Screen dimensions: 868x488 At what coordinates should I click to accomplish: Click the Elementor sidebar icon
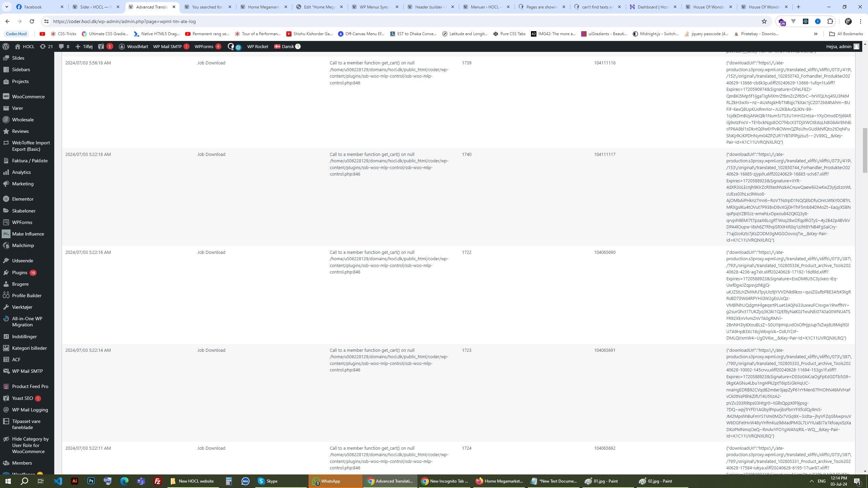[6, 199]
